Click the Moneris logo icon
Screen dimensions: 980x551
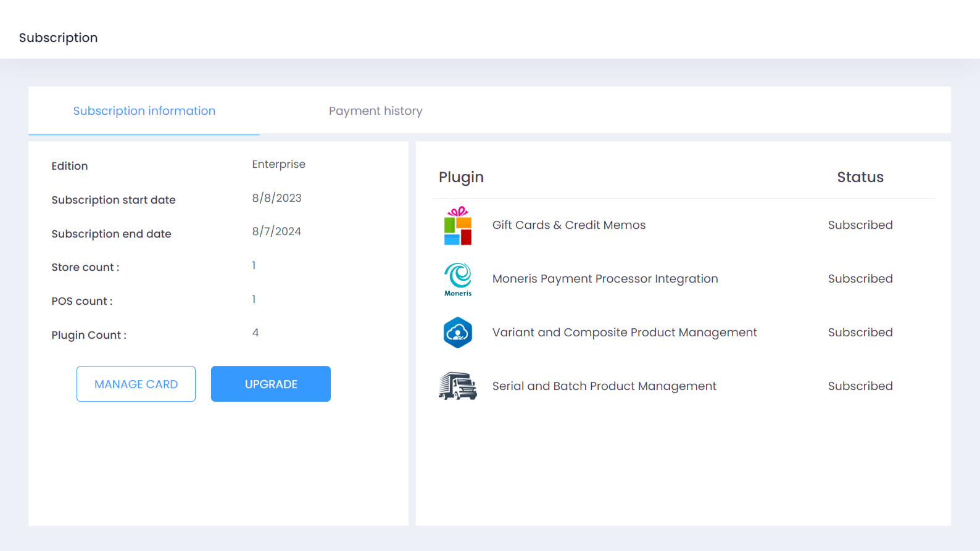457,279
